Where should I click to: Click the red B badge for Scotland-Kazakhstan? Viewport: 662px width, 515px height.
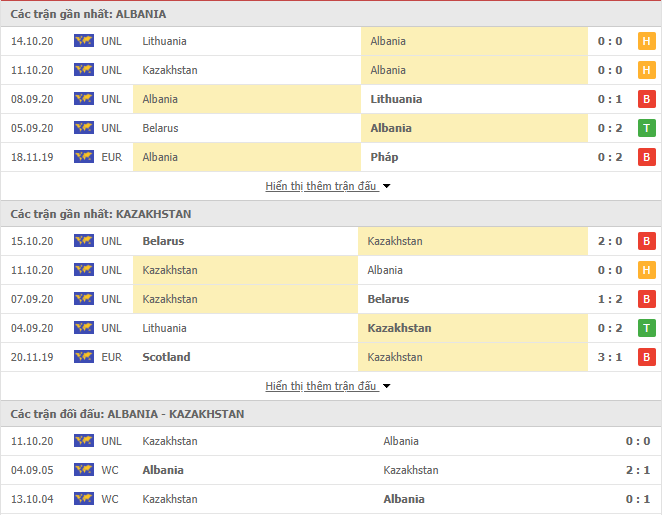pyautogui.click(x=646, y=357)
